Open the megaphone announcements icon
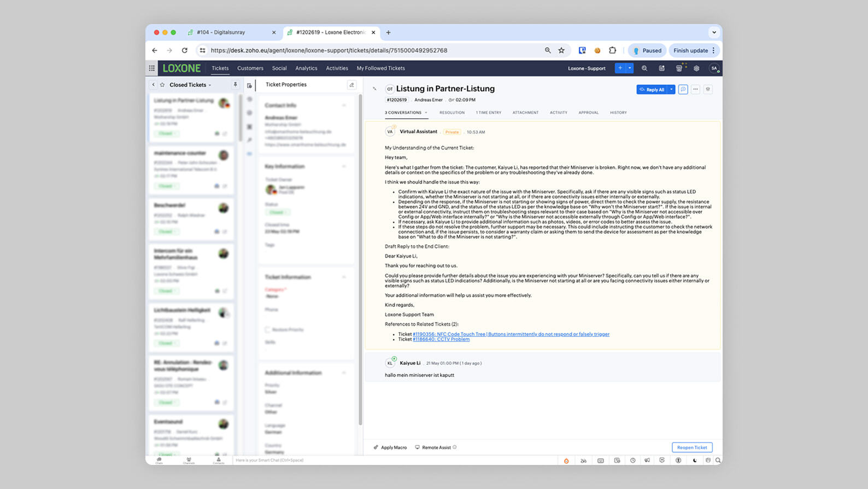 pyautogui.click(x=647, y=461)
